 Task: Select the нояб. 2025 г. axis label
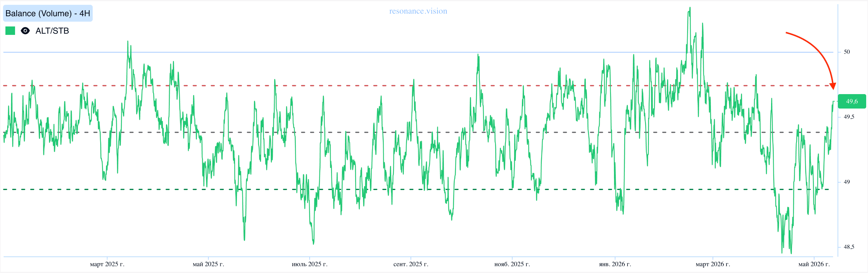click(x=512, y=264)
